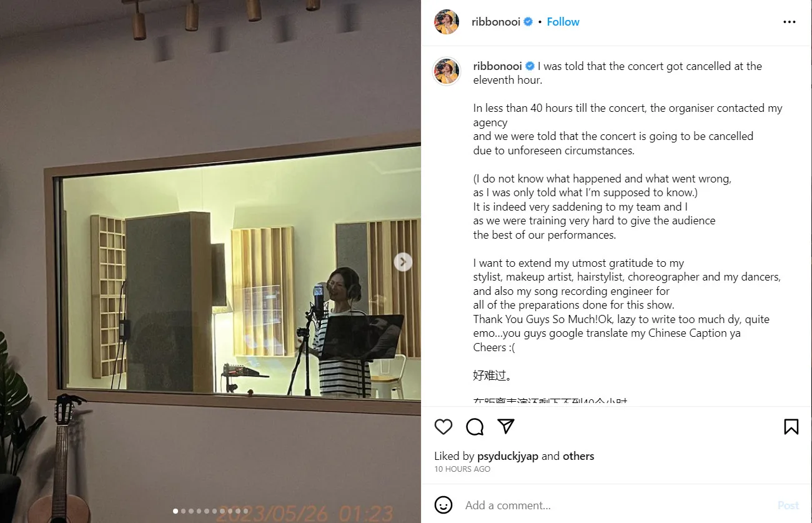Follow the ribbonooi account
Viewport: 812px width, 523px height.
pos(563,22)
